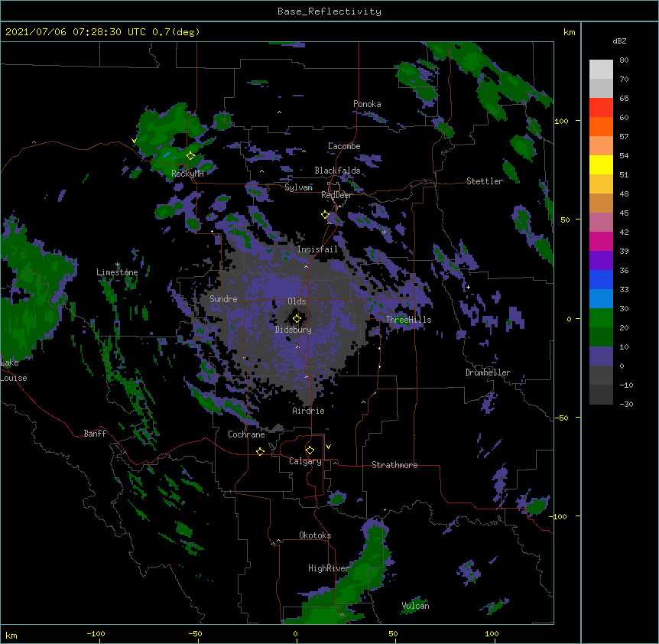
Task: Click the yellow V marker east of Calgary
Action: (x=328, y=447)
